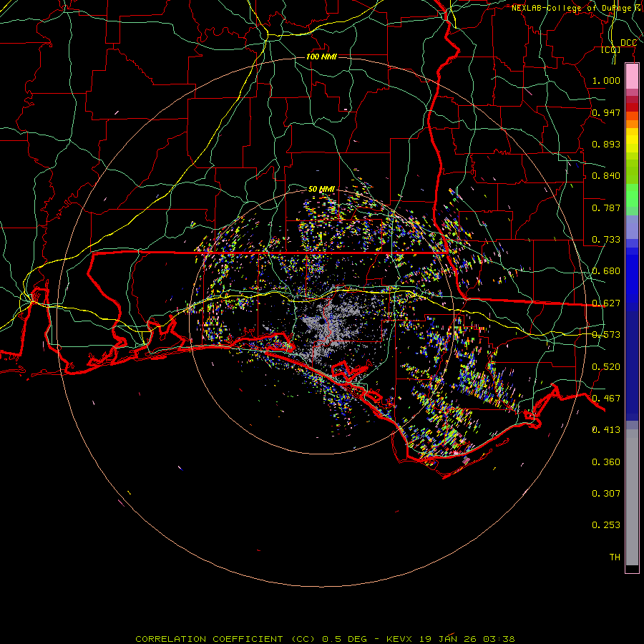The height and width of the screenshot is (644, 644).
Task: Click the 0.307 scale value
Action: pos(606,494)
